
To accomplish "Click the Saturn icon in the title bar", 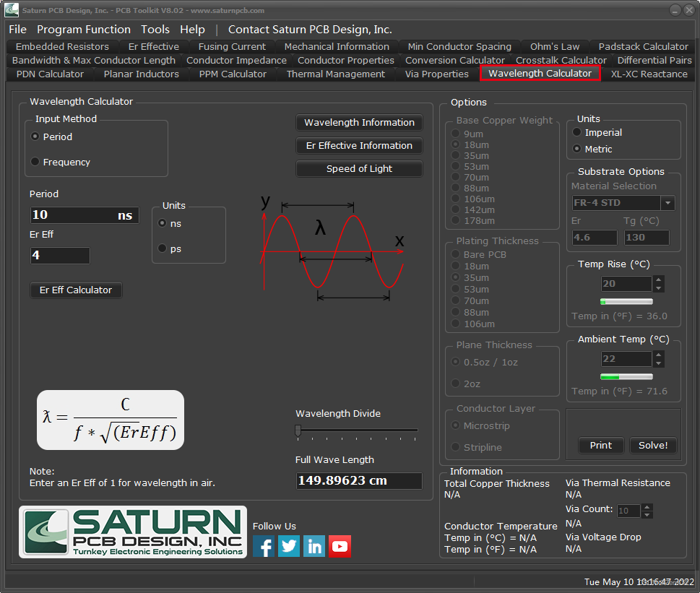I will coord(10,9).
